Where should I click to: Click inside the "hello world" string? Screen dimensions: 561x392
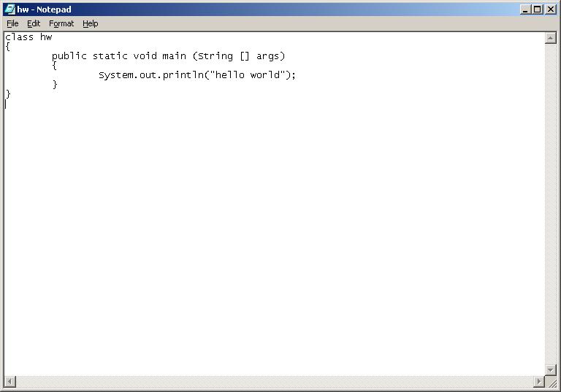(x=251, y=75)
